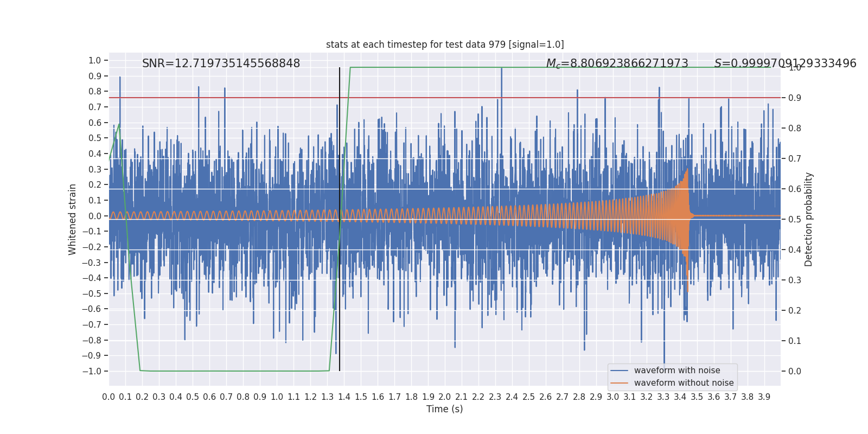This screenshot has height=434, width=868.
Task: Click 'waveform with noise' legend entry
Action: click(677, 371)
